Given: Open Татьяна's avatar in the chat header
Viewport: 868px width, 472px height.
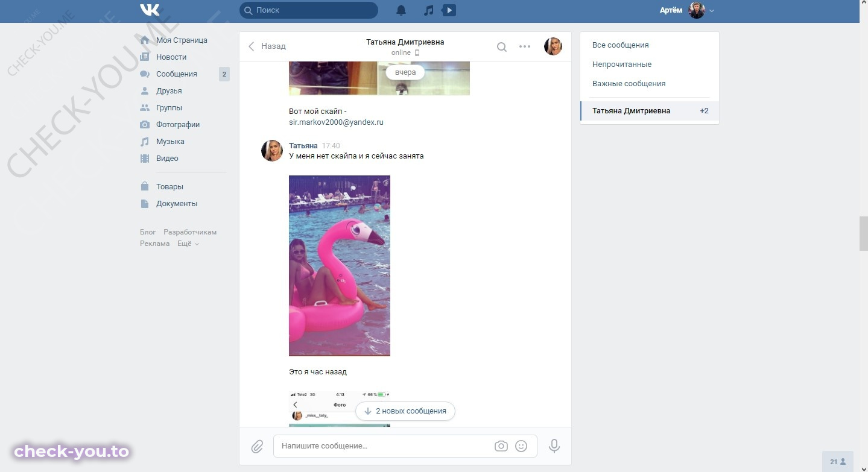Looking at the screenshot, I should 553,46.
